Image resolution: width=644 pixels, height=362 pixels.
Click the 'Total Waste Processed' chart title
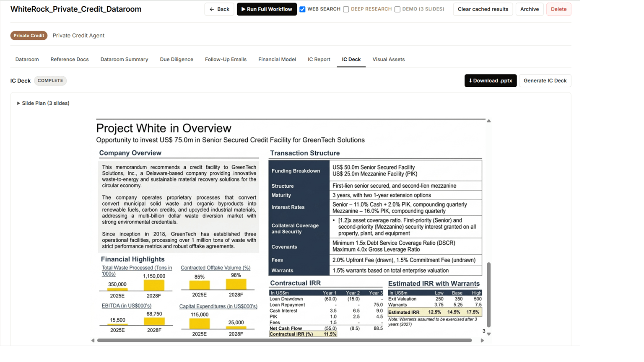(x=137, y=271)
